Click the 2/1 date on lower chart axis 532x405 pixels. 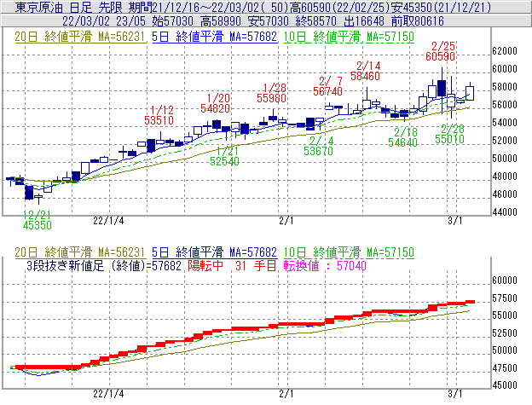point(286,394)
